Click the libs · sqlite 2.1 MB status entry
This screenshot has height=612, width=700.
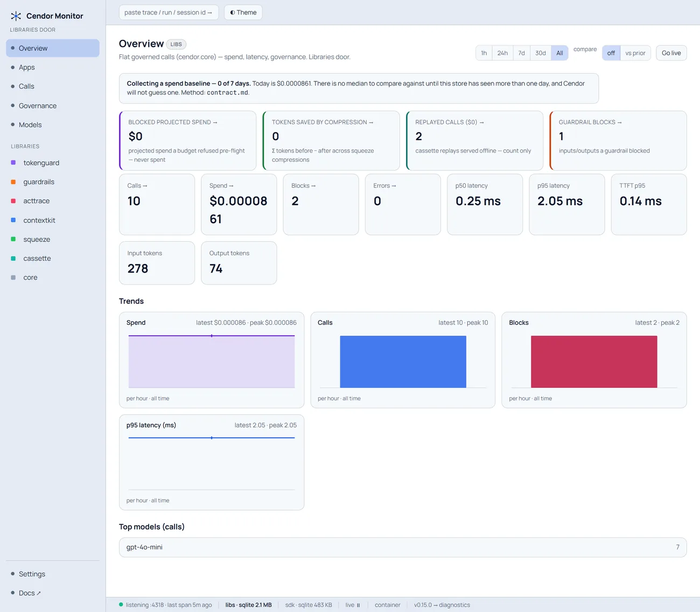click(x=248, y=605)
